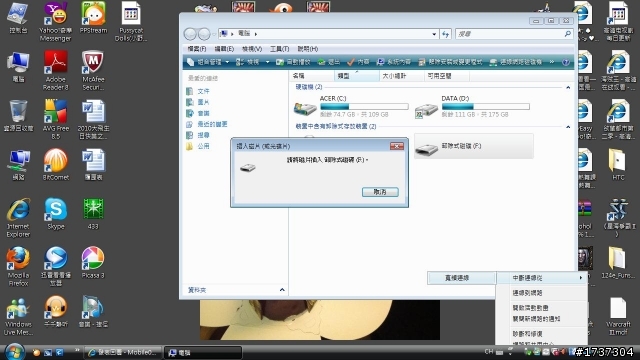Screen dimensions: 640x360
Task: Click inside the Explorer search field
Action: (510, 34)
